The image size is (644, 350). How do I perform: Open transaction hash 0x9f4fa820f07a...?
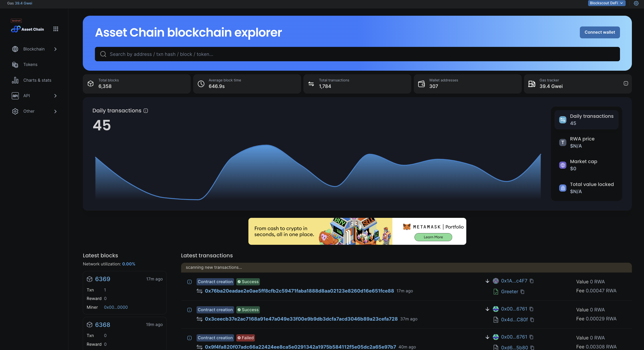[300, 347]
